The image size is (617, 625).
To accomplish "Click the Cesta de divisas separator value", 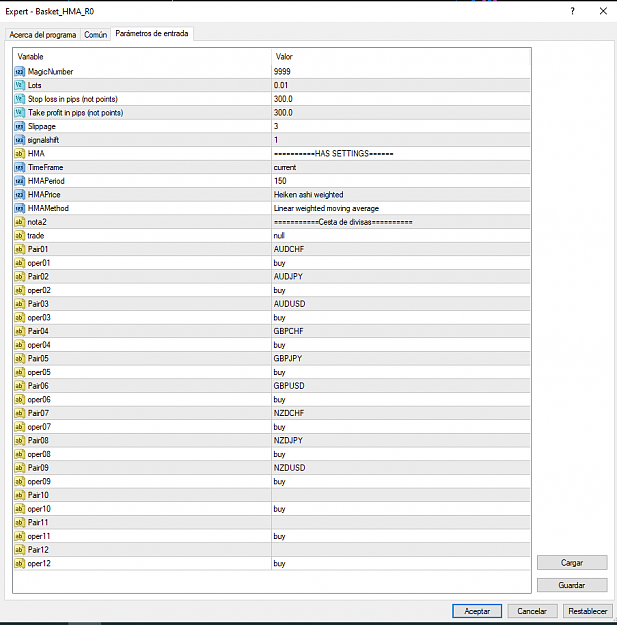I will coord(343,222).
